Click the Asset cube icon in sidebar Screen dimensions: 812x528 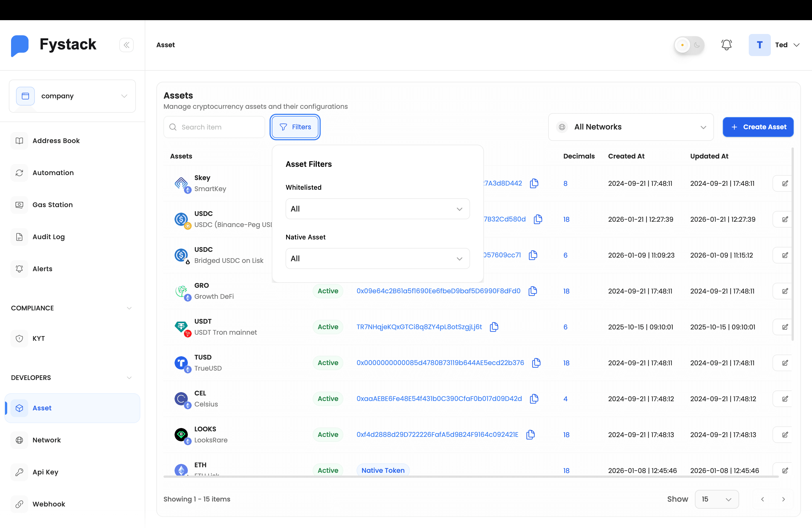coord(19,408)
